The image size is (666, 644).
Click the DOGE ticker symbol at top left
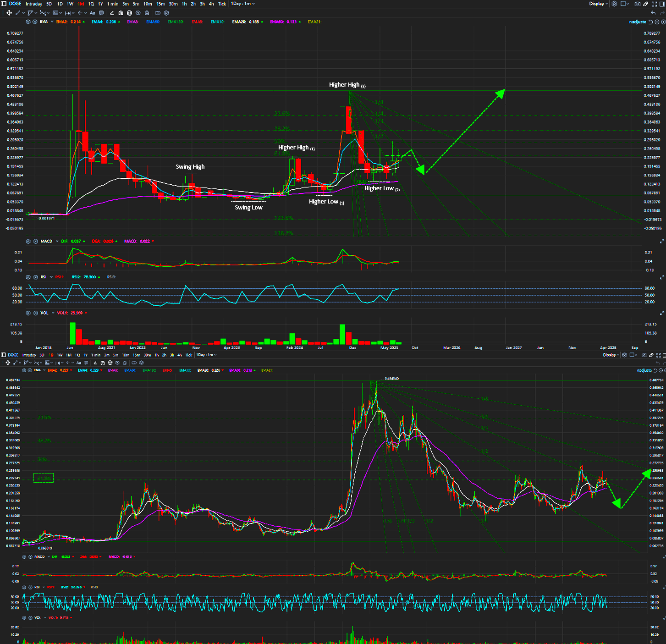tap(15, 4)
